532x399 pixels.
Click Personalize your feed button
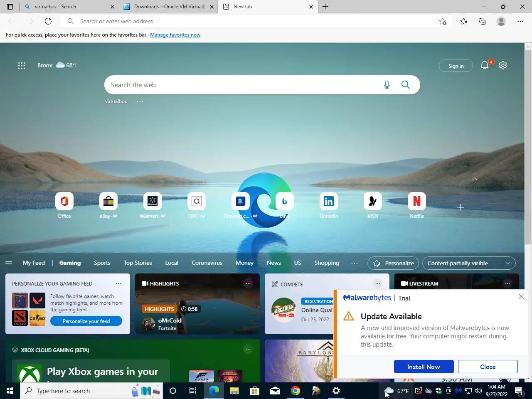[86, 321]
